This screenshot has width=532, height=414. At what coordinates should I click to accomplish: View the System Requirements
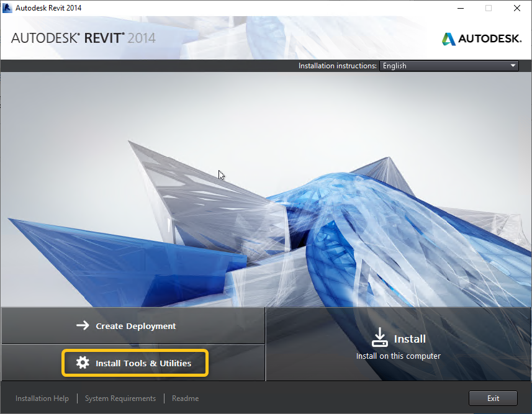coord(120,398)
